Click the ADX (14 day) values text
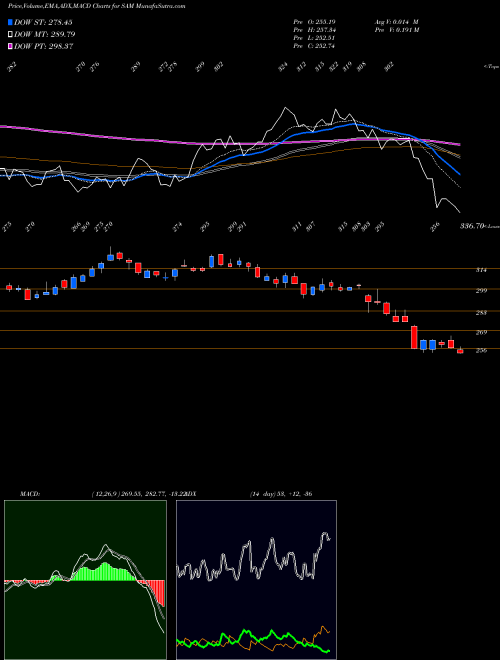The width and height of the screenshot is (500, 660). (281, 494)
